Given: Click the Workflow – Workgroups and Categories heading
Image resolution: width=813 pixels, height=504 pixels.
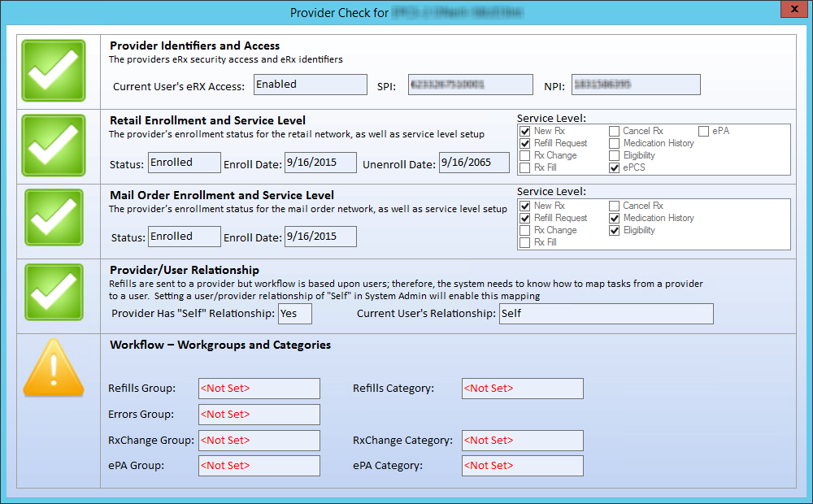Looking at the screenshot, I should (x=220, y=345).
